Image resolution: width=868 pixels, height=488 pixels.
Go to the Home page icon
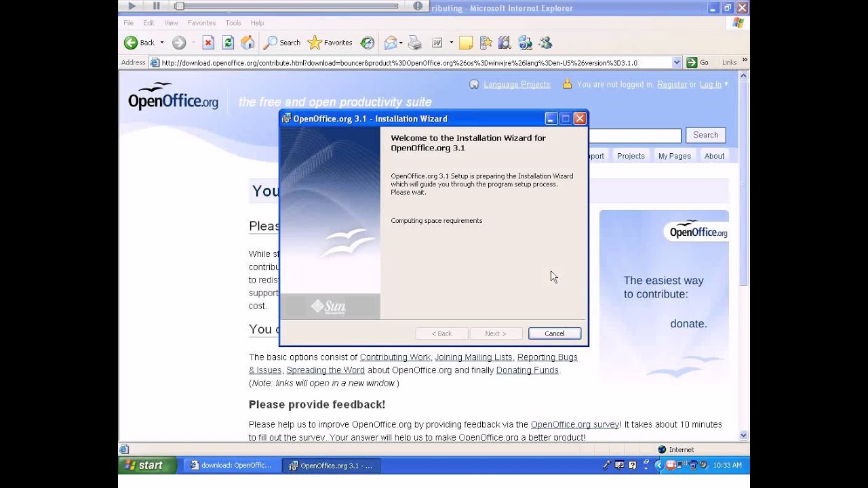point(248,43)
